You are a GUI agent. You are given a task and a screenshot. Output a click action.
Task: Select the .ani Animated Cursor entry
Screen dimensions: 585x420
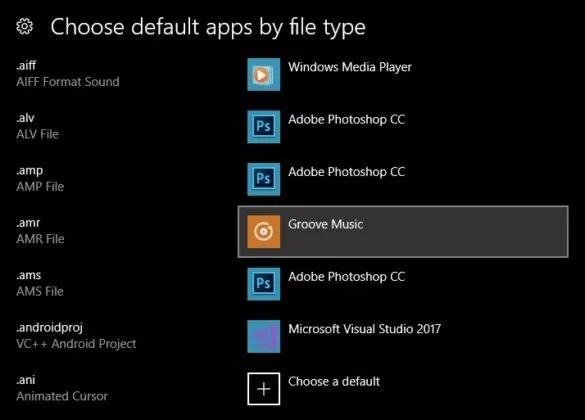point(62,388)
